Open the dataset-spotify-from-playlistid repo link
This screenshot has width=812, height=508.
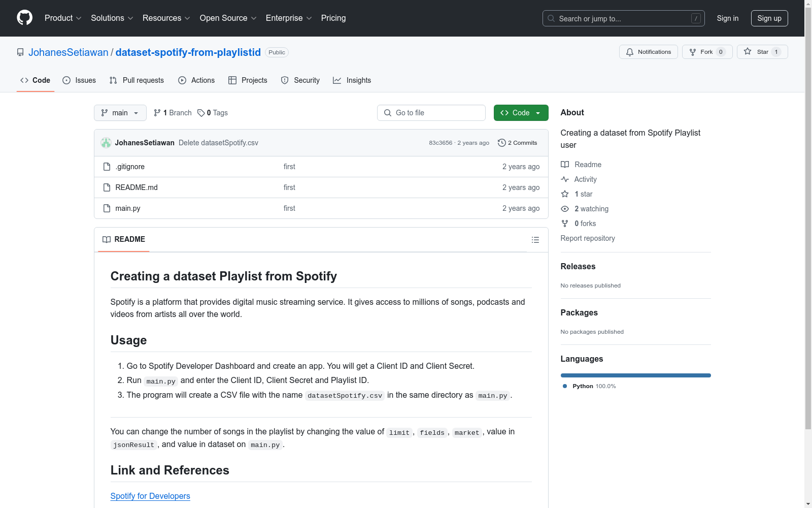[x=188, y=52]
